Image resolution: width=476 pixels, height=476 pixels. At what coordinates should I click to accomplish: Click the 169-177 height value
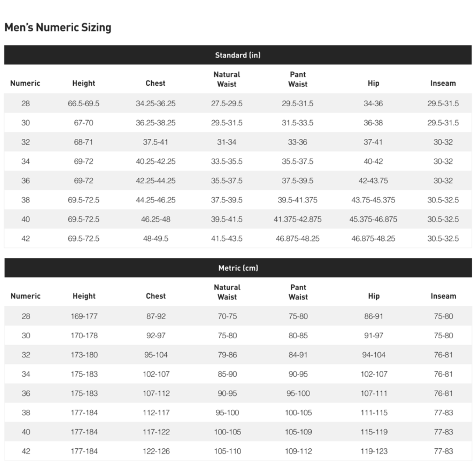[84, 316]
